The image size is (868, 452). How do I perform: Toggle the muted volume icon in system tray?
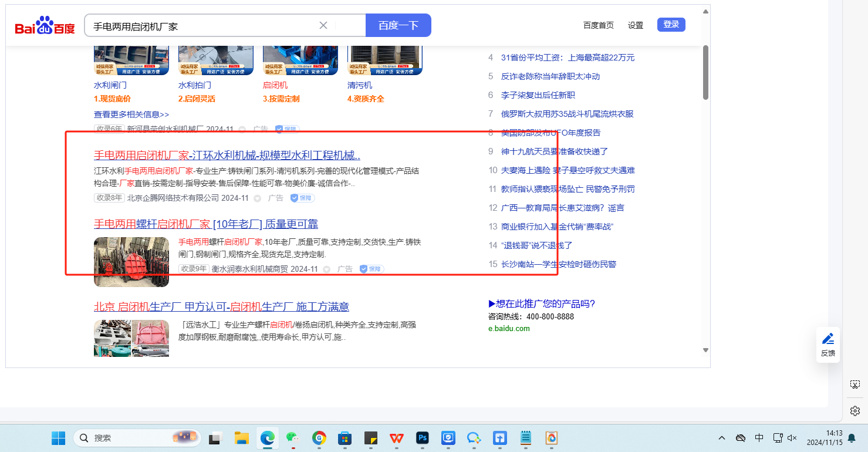pos(792,438)
